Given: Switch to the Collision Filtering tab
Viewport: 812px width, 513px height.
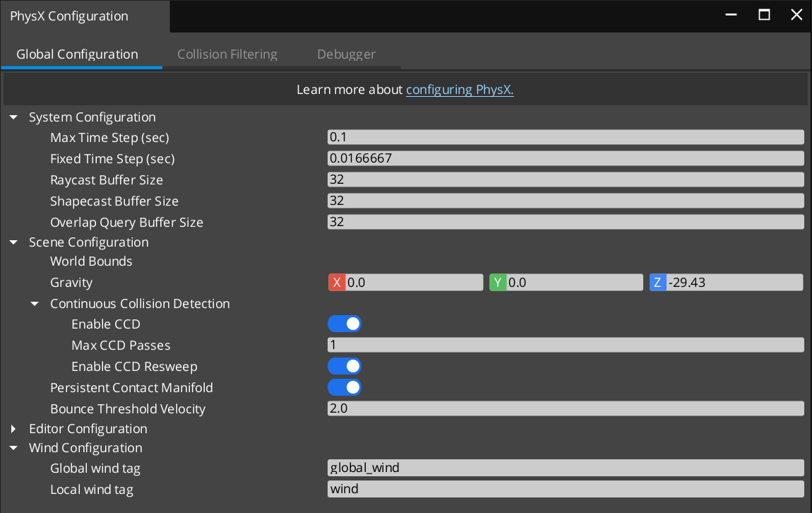Looking at the screenshot, I should pyautogui.click(x=227, y=54).
